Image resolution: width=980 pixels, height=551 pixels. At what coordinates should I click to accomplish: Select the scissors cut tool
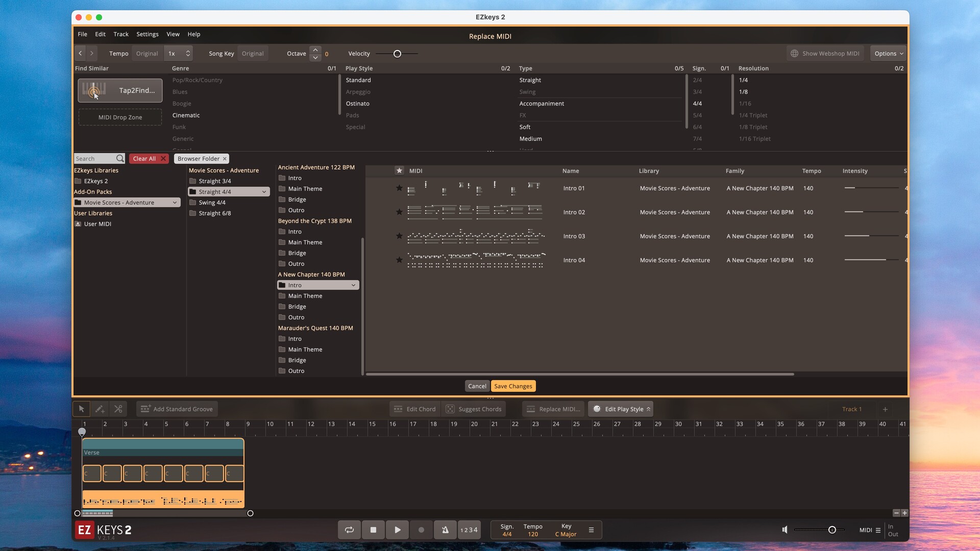118,409
